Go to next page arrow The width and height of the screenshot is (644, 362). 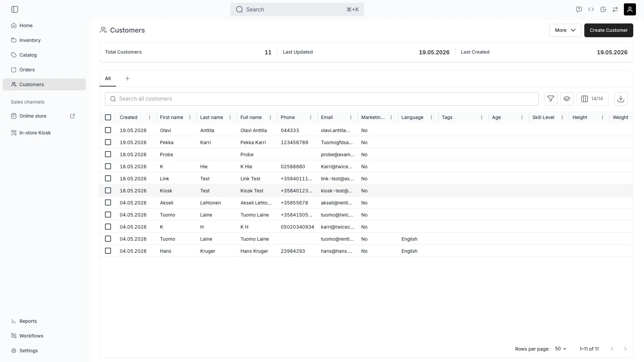tap(625, 349)
